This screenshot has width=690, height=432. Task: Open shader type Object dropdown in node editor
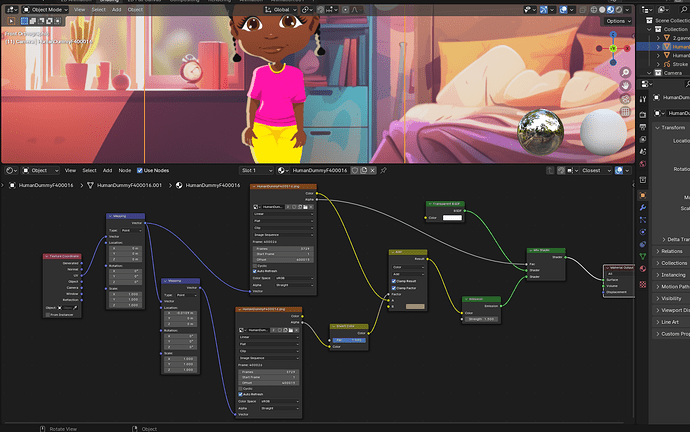[x=40, y=170]
